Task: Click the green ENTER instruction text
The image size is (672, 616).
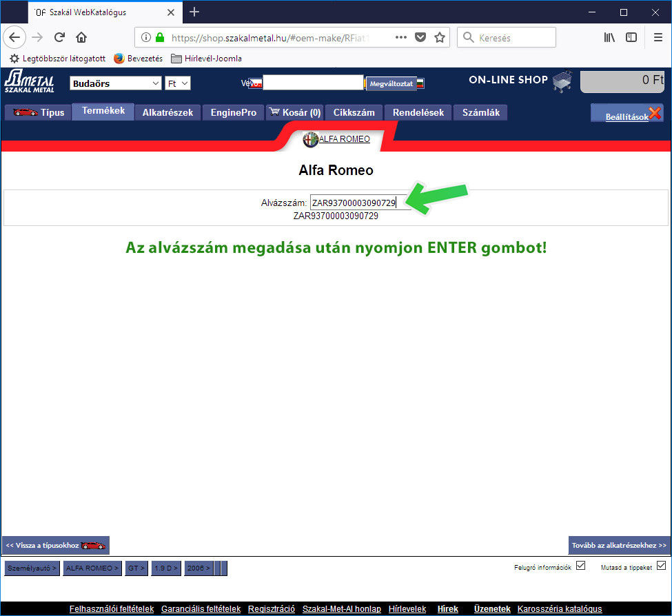Action: point(336,247)
